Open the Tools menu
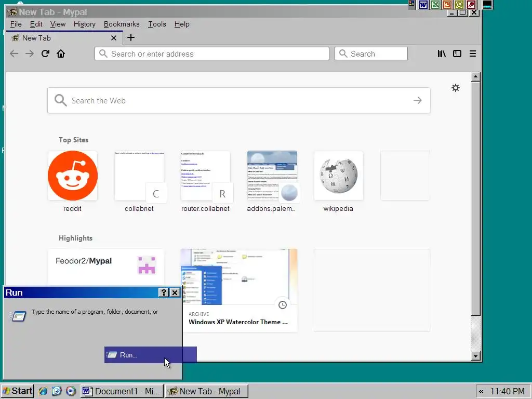 [157, 24]
